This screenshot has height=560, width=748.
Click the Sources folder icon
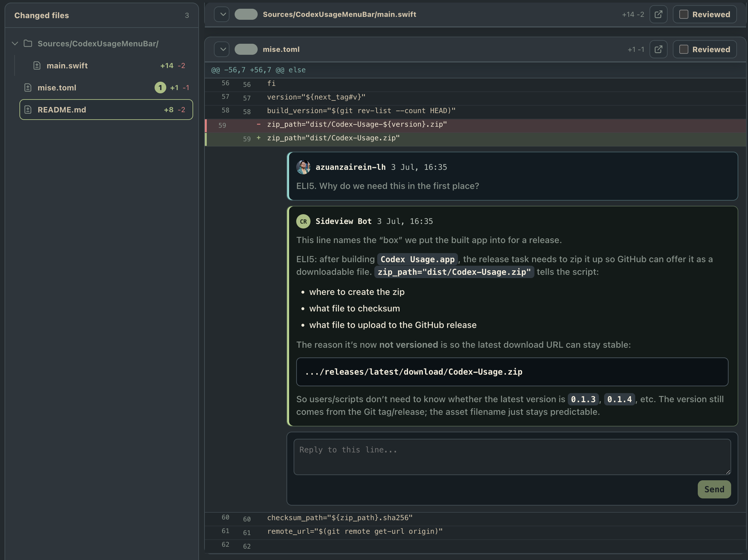click(28, 44)
